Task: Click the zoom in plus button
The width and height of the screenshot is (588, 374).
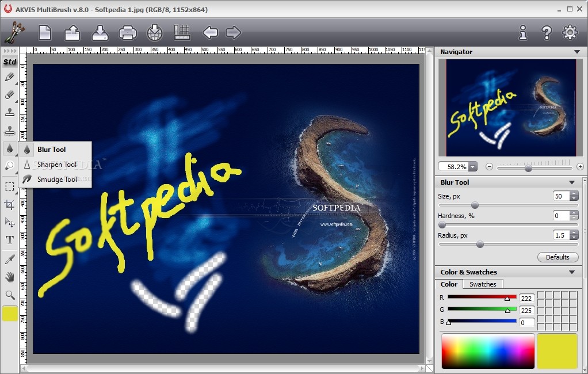Action: coord(580,166)
